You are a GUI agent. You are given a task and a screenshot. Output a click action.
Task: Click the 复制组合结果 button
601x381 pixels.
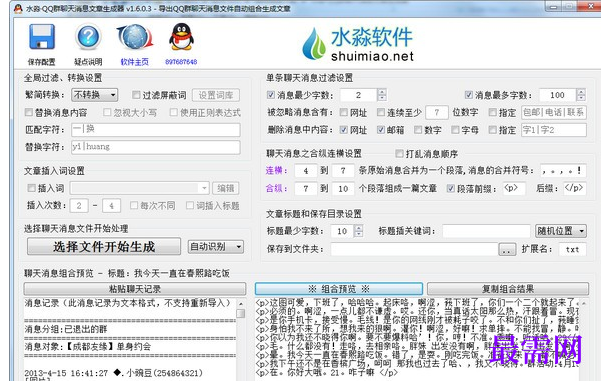point(508,289)
